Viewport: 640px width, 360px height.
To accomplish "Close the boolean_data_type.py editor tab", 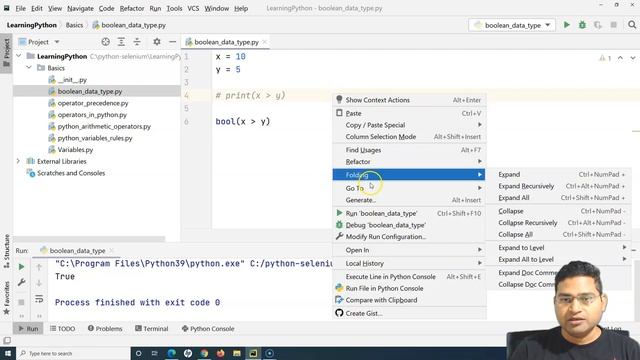I will (x=265, y=42).
